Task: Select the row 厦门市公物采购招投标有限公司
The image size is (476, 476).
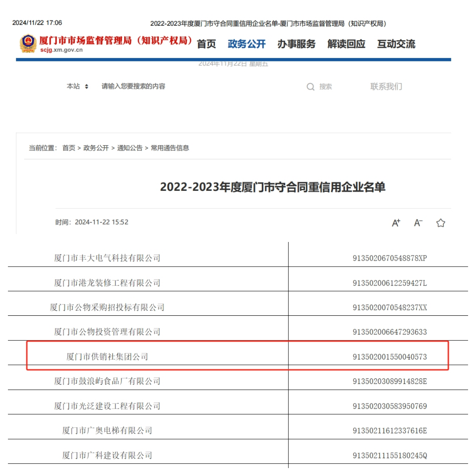Action: pos(107,307)
